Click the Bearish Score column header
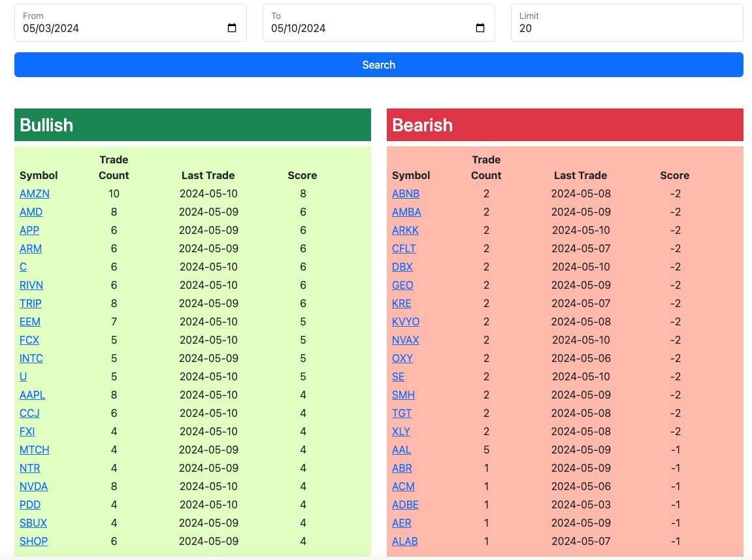The width and height of the screenshot is (752, 560). (675, 176)
